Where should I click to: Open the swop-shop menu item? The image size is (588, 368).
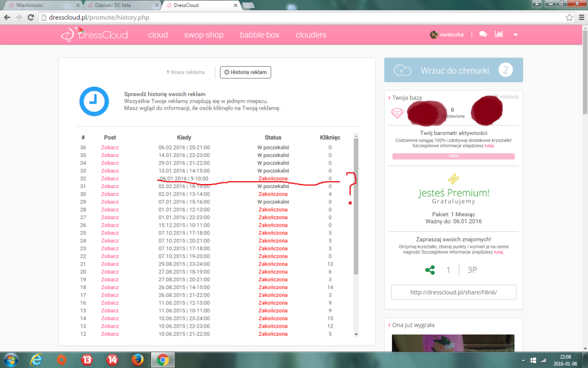203,35
